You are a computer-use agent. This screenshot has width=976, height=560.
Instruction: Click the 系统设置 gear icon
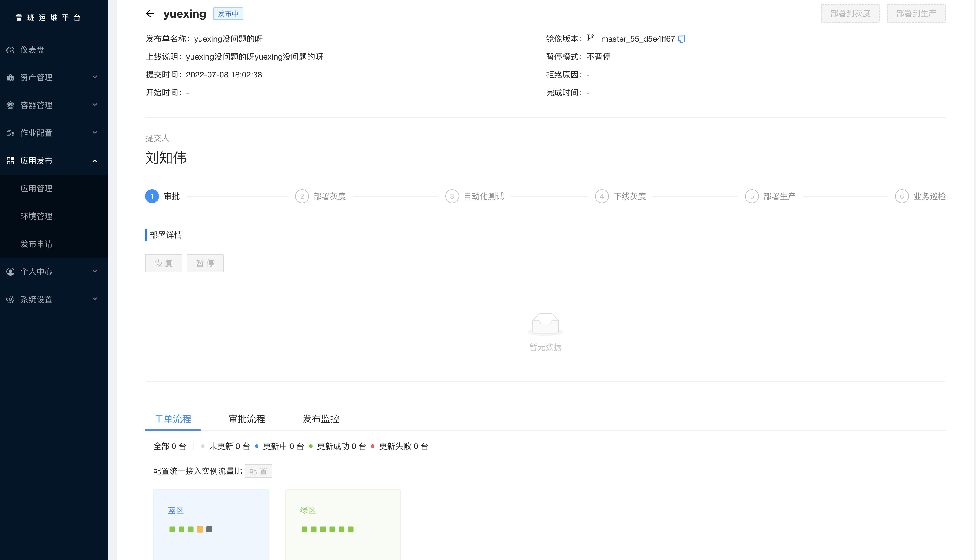tap(10, 299)
